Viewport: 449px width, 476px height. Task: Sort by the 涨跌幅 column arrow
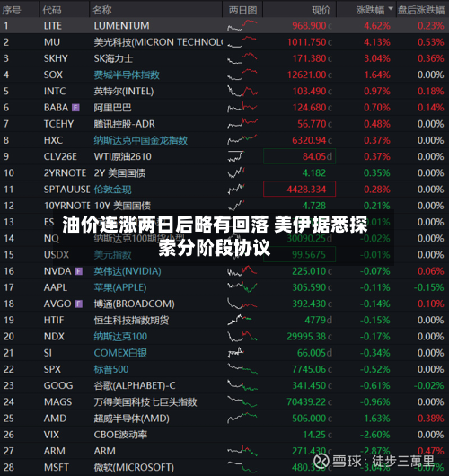(x=391, y=8)
